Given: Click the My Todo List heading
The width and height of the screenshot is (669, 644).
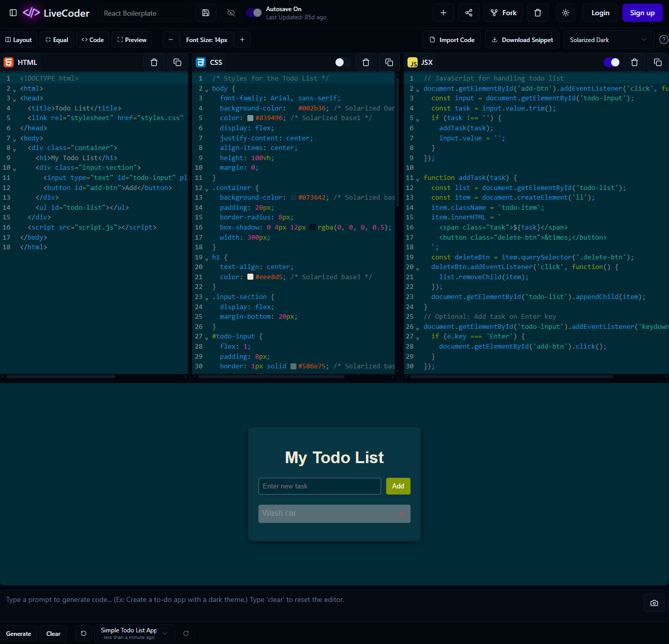Looking at the screenshot, I should 334,458.
